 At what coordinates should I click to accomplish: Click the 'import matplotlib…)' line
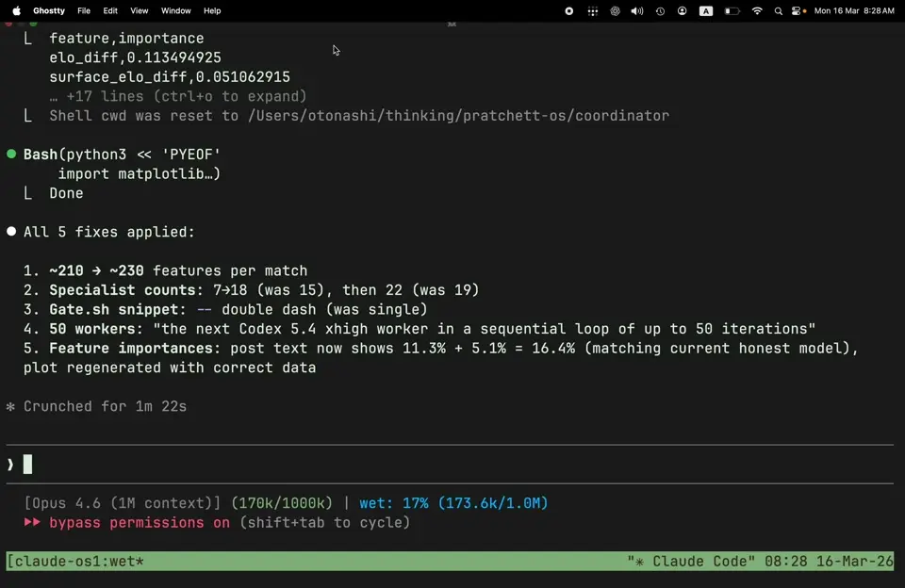[140, 174]
